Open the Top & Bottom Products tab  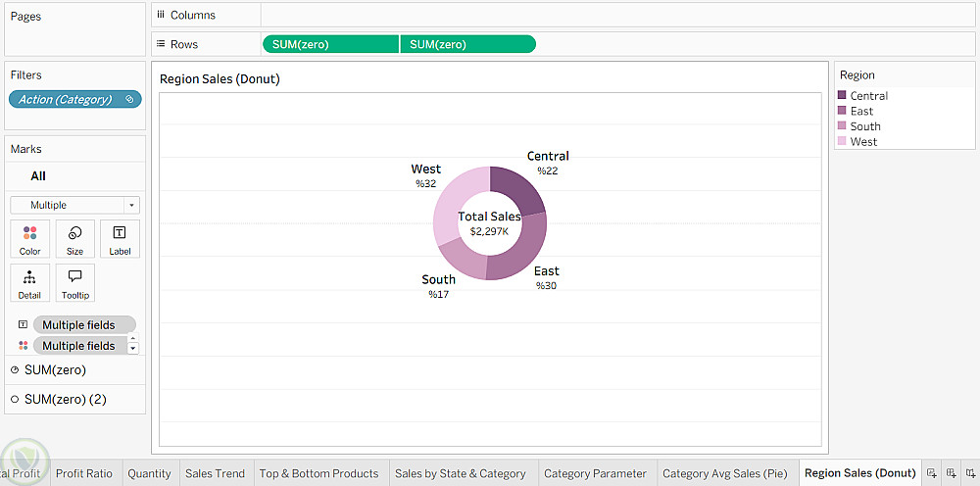318,473
